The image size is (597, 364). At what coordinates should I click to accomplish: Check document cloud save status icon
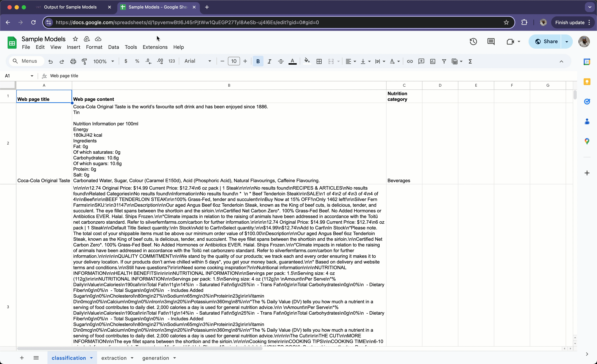98,39
